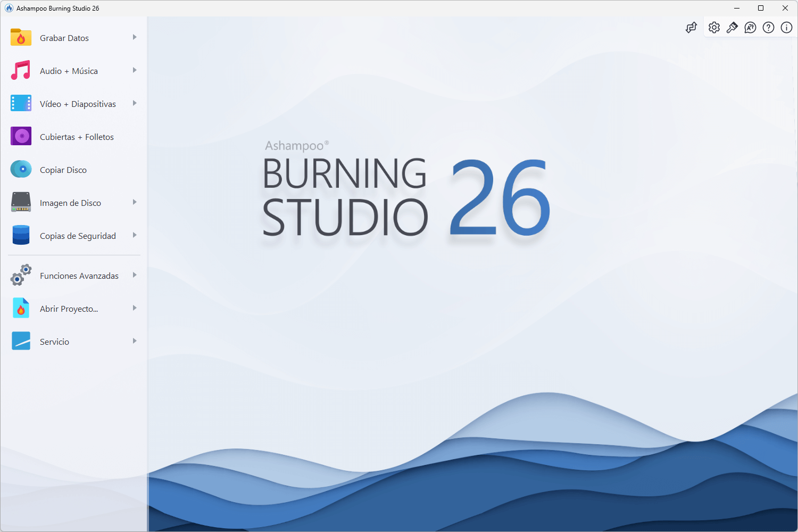
Task: Select the Audio + Música menu label
Action: [x=69, y=71]
